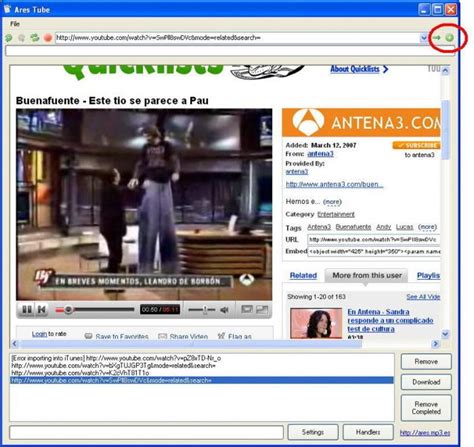Click the Buenafuente tag link
This screenshot has width=474, height=447.
click(353, 227)
